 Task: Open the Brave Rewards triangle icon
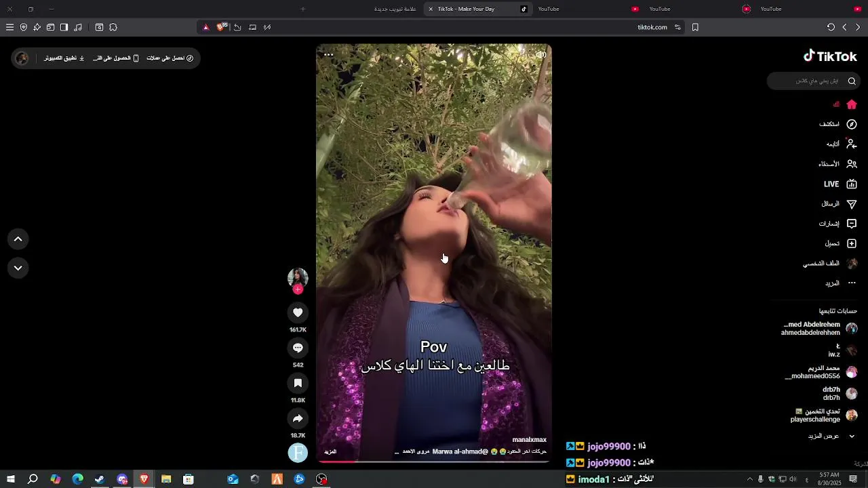[x=206, y=27]
